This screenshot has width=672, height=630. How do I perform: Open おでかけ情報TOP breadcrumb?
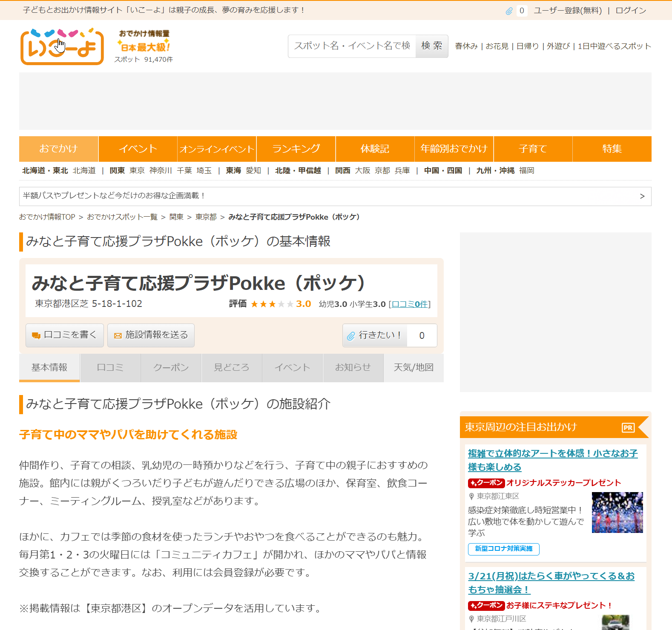pyautogui.click(x=47, y=217)
